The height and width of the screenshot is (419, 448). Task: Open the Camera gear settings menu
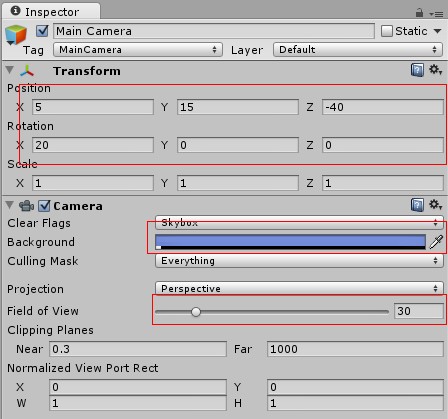tap(435, 205)
